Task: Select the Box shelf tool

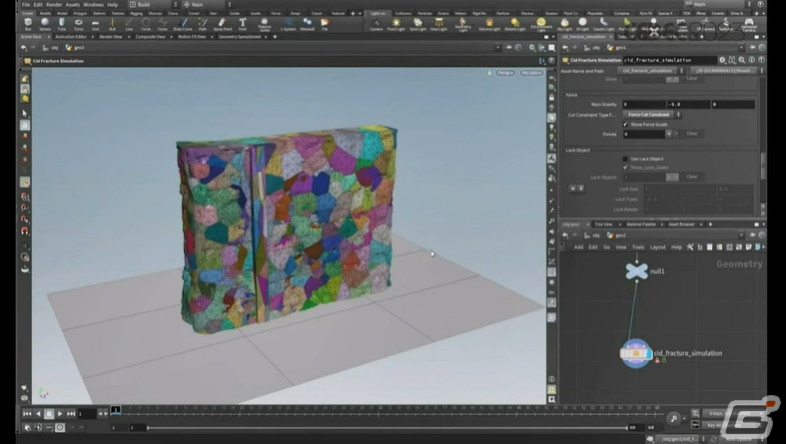Action: click(x=28, y=24)
